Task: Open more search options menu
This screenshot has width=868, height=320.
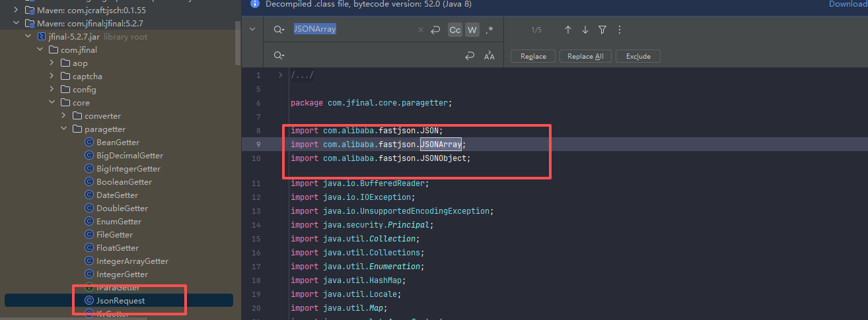Action: pyautogui.click(x=620, y=30)
